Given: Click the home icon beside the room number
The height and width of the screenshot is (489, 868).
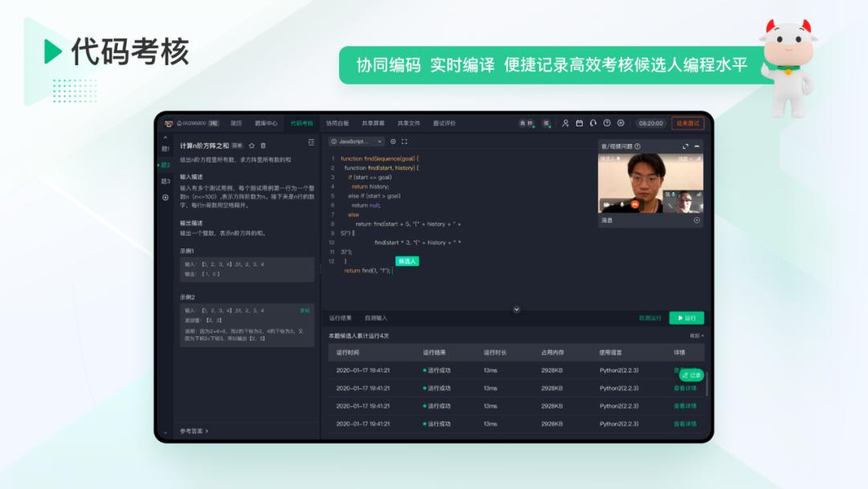Looking at the screenshot, I should coord(178,123).
